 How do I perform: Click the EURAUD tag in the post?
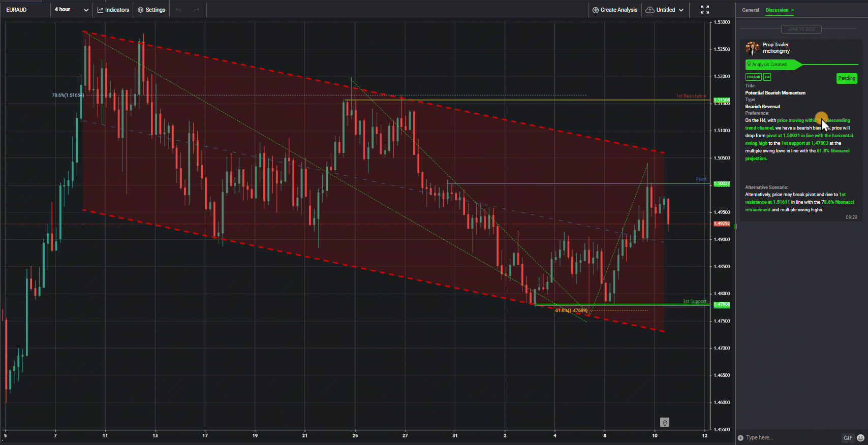[x=753, y=77]
